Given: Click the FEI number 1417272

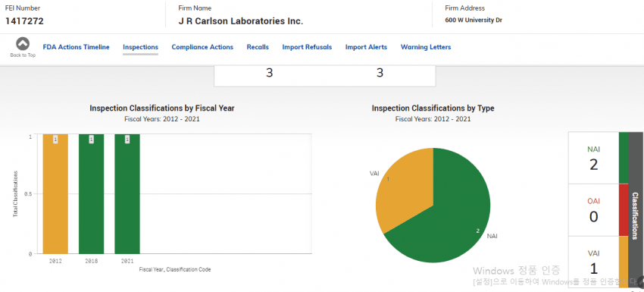Looking at the screenshot, I should click(24, 21).
